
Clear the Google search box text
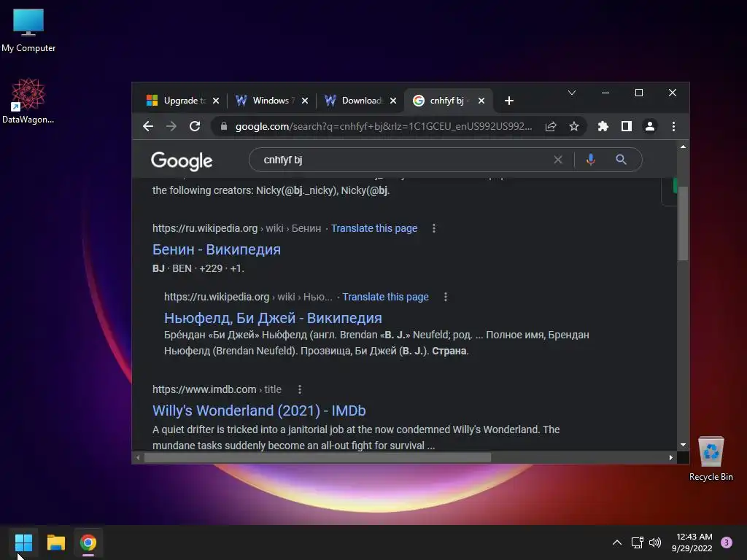click(558, 160)
